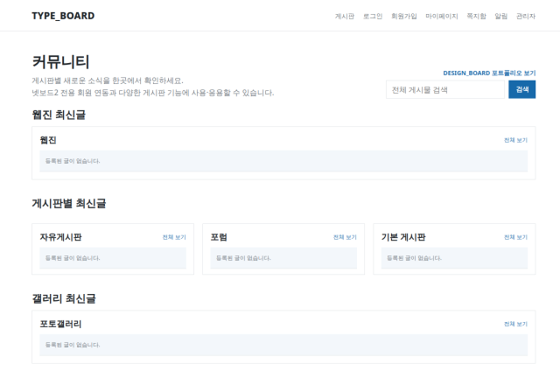560x392 pixels.
Task: Go to 관리자 in the top menu
Action: 526,16
